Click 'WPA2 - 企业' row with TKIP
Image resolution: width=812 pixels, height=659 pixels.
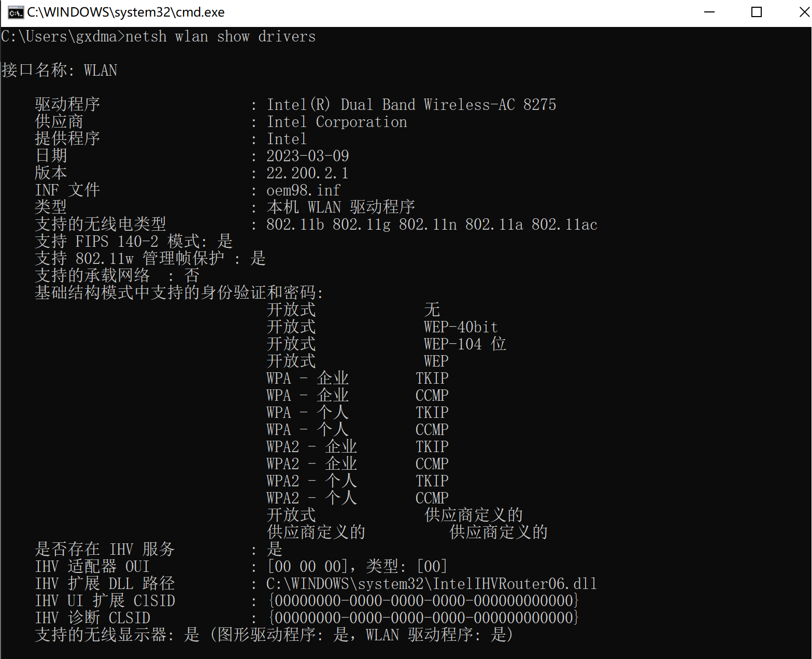pyautogui.click(x=358, y=446)
